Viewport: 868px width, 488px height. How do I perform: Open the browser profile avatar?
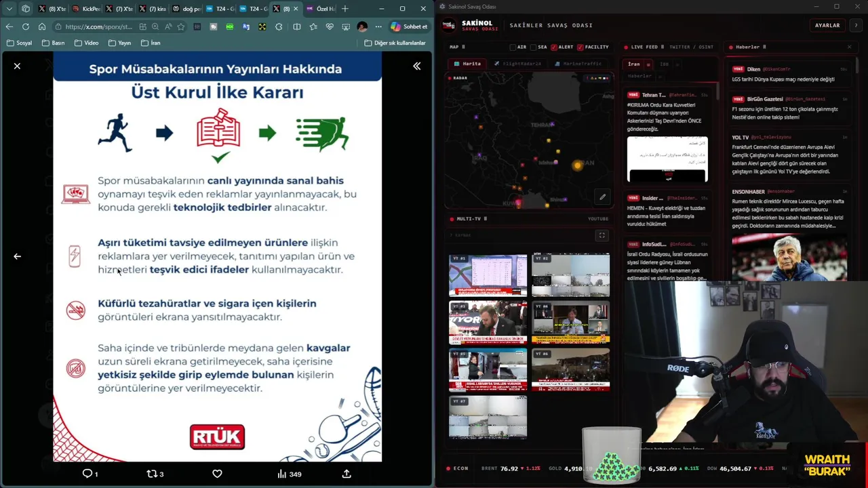click(362, 26)
